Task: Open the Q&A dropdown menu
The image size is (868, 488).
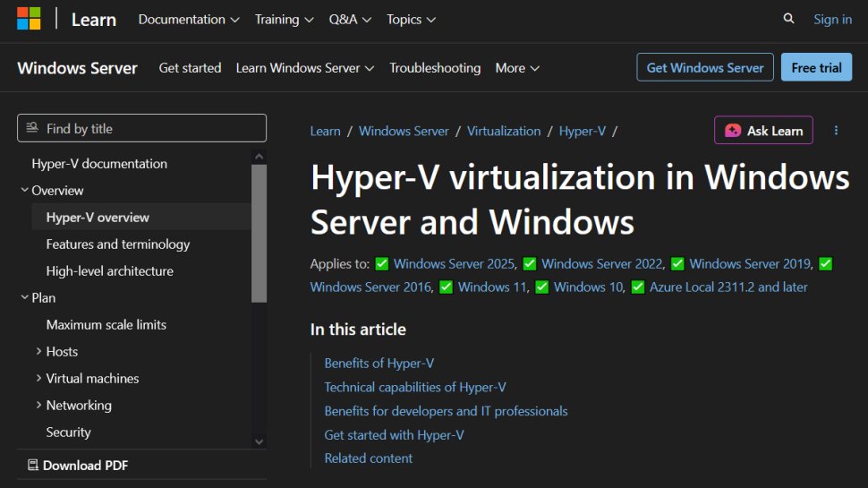Action: tap(350, 20)
